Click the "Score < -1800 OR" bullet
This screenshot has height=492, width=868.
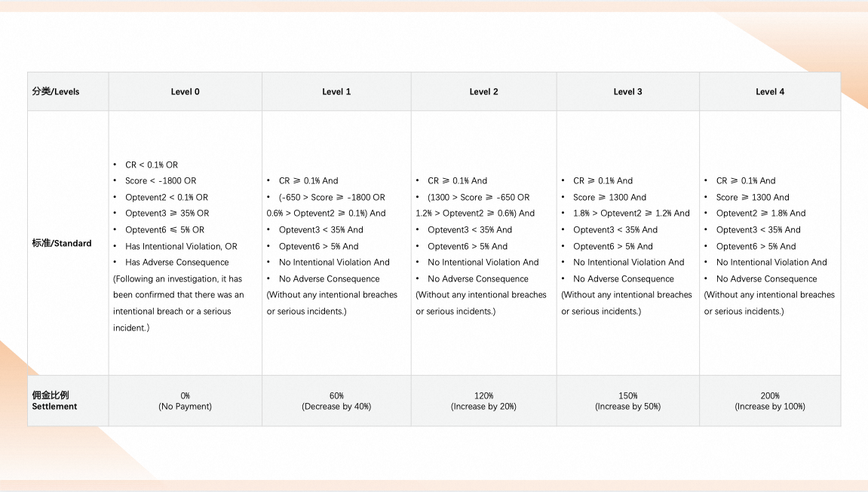tap(161, 181)
